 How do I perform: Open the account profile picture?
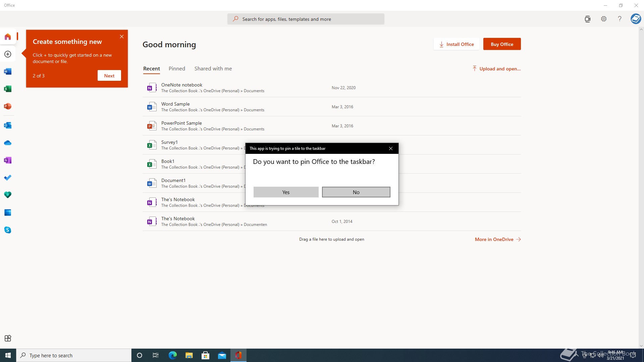click(x=636, y=19)
